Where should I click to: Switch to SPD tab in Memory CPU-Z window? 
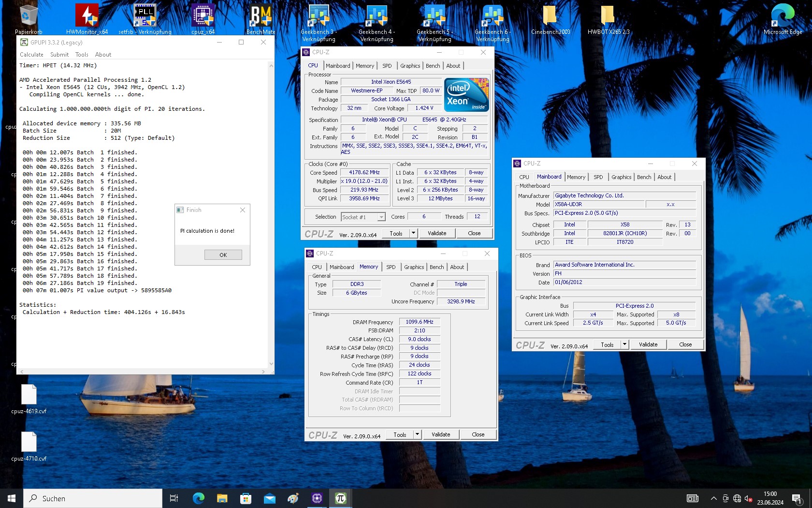[x=391, y=267]
